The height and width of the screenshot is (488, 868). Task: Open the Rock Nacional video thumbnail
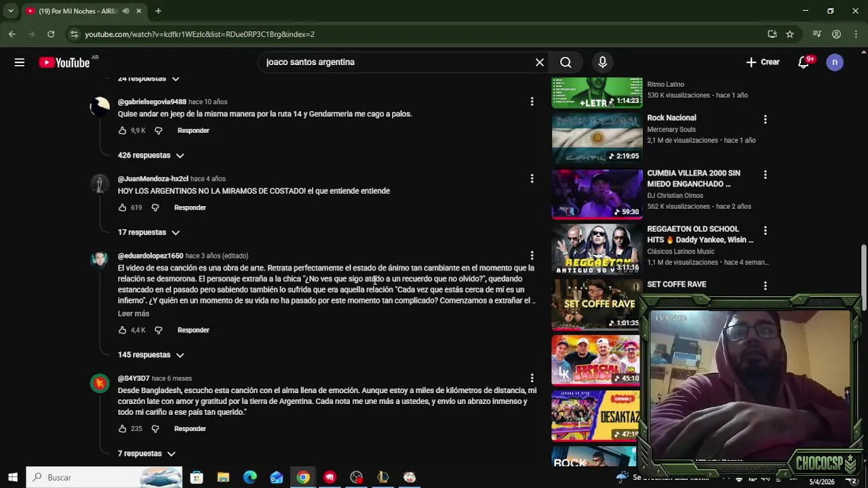pos(597,138)
